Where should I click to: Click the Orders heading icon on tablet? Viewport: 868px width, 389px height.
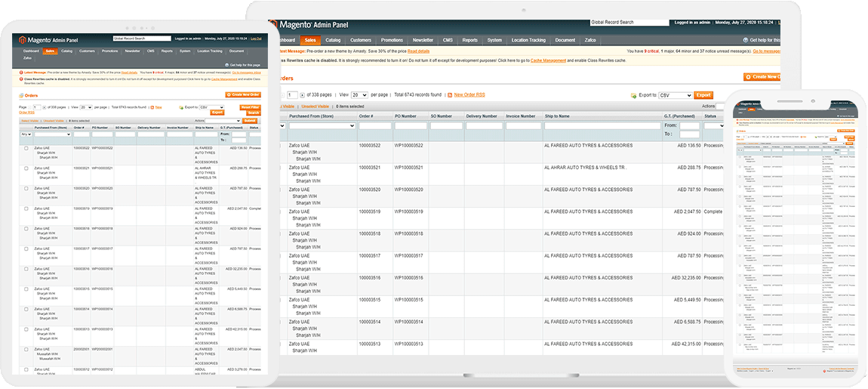[22, 95]
